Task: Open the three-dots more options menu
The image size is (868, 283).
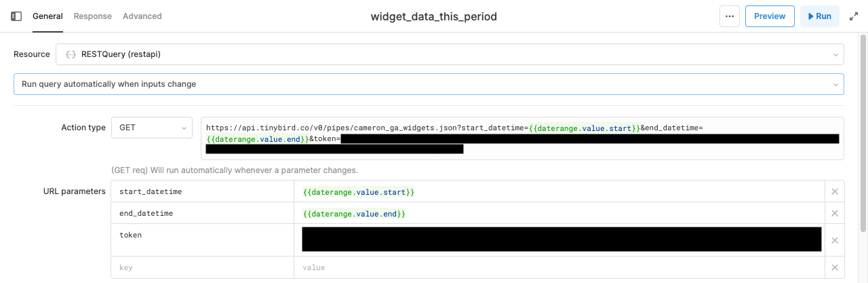Action: click(x=730, y=16)
